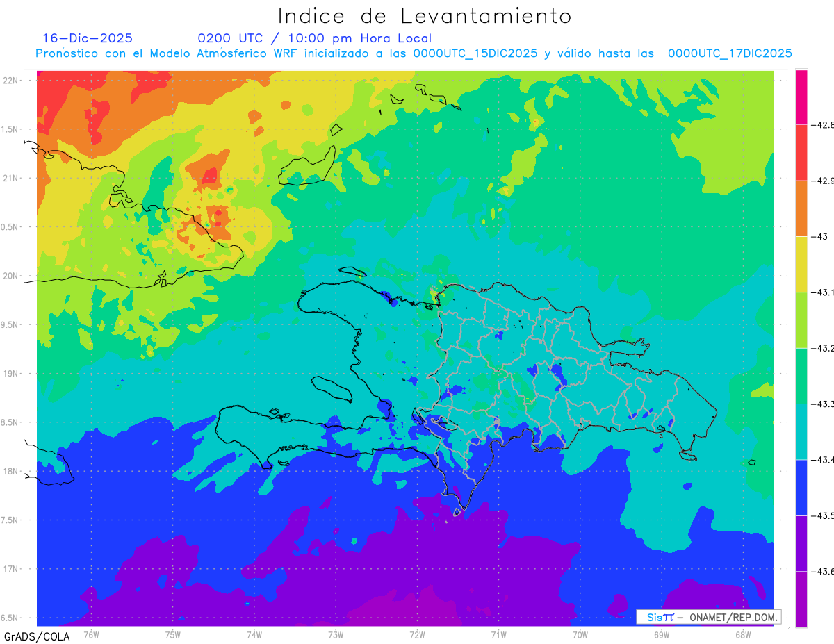834x644 pixels.
Task: Click the '76W' longitude label
Action: [91, 635]
